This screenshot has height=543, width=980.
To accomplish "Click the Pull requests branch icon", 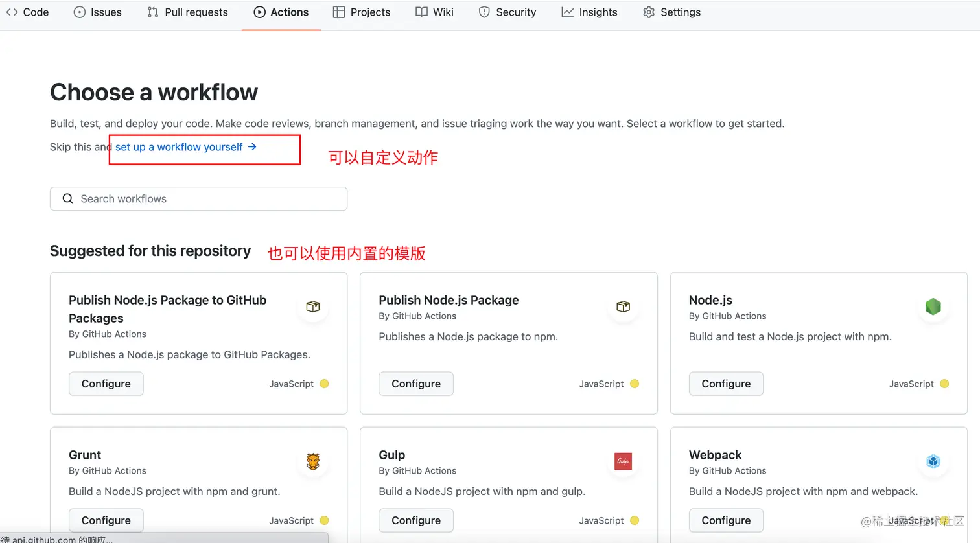I will (153, 12).
